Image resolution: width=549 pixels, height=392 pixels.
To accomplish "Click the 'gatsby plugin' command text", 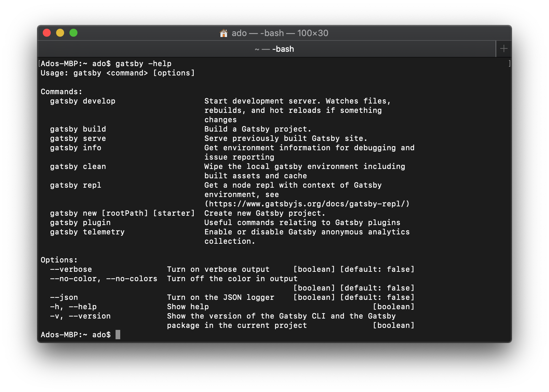I will point(80,222).
